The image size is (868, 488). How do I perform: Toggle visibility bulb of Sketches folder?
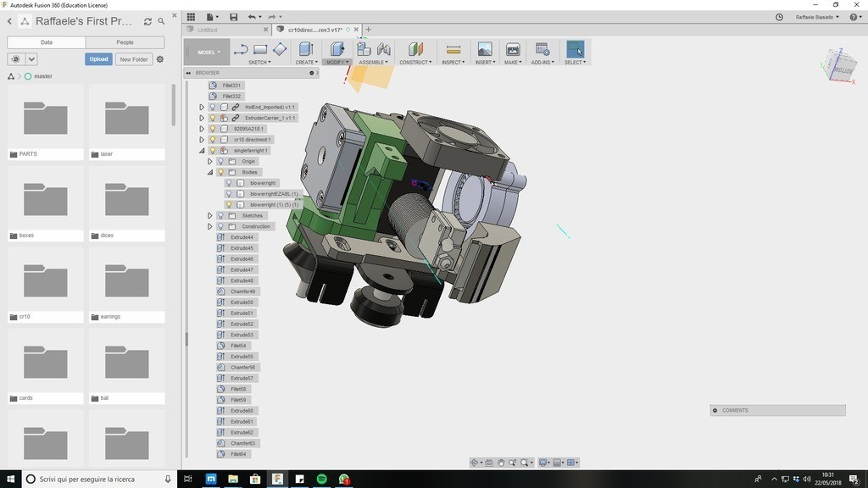coord(221,216)
